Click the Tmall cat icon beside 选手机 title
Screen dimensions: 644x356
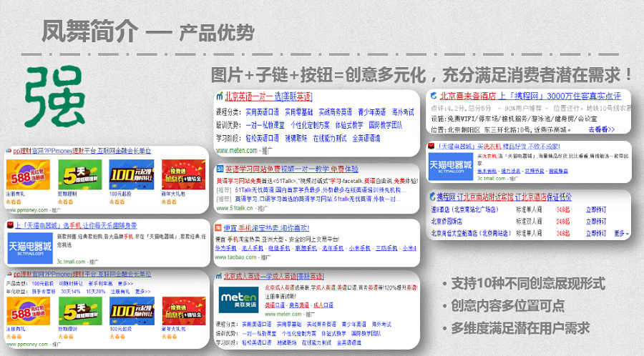(x=10, y=225)
